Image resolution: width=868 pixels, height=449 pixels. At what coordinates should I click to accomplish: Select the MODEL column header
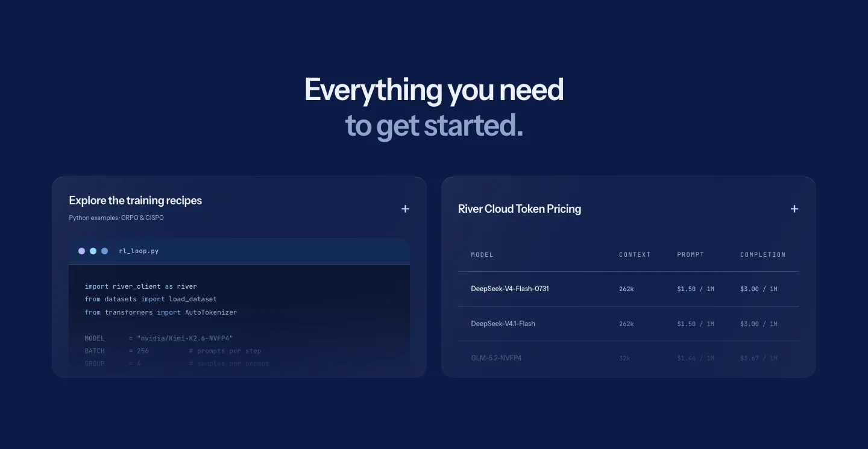482,255
